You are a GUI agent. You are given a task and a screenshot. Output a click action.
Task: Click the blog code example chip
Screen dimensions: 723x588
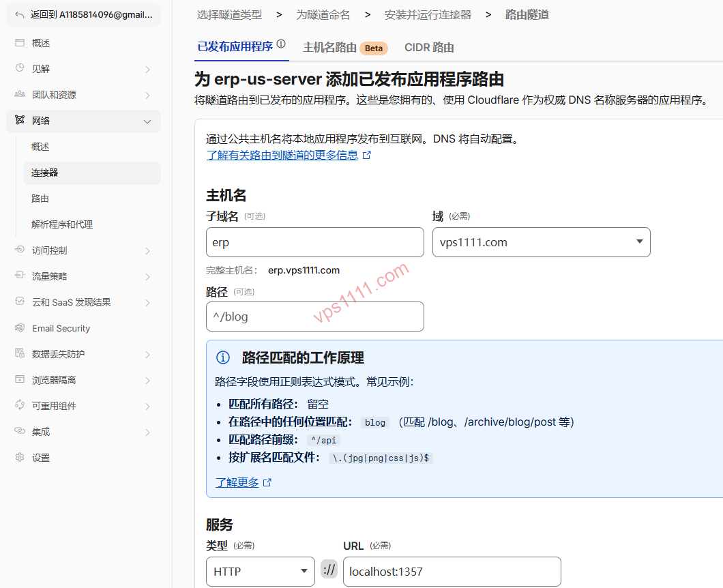pyautogui.click(x=375, y=422)
